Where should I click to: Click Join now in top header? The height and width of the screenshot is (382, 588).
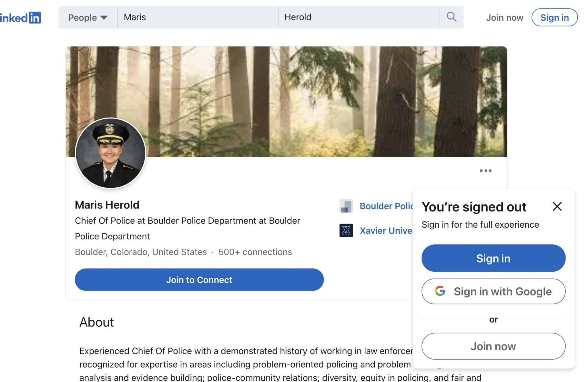pyautogui.click(x=504, y=18)
